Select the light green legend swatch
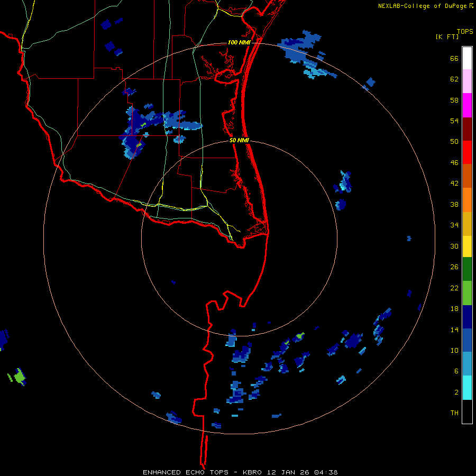Image resolution: width=476 pixels, height=476 pixels. click(467, 293)
